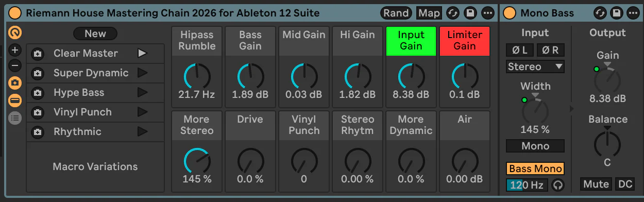Click the grey list icon in the rack sidebar
The height and width of the screenshot is (202, 644).
15,117
